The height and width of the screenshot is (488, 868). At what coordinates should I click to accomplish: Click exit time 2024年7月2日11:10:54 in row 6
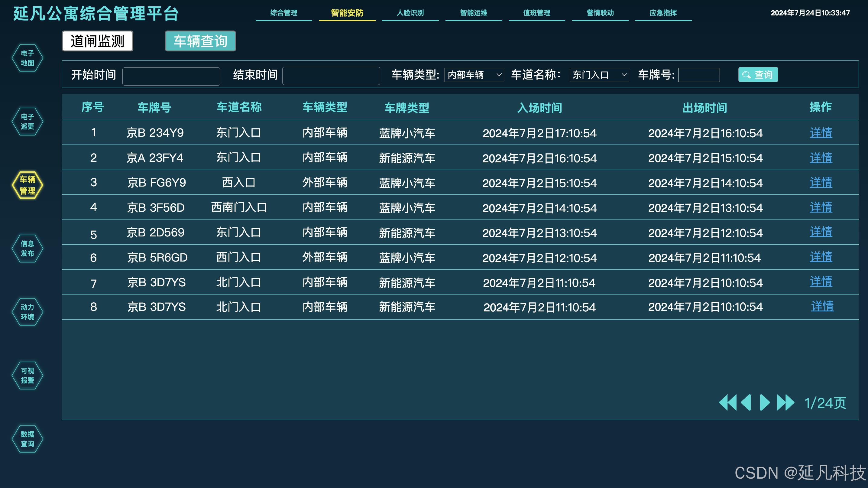coord(704,258)
